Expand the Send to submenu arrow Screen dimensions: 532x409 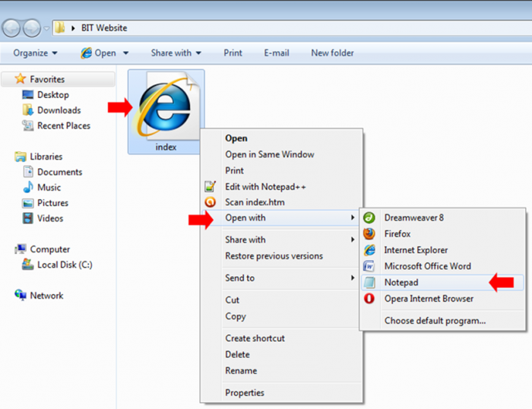353,278
